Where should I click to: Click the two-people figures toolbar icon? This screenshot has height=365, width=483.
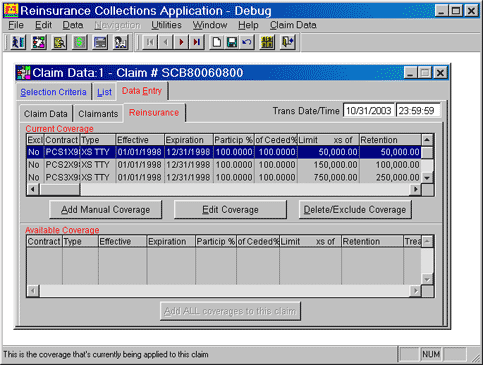pos(18,42)
